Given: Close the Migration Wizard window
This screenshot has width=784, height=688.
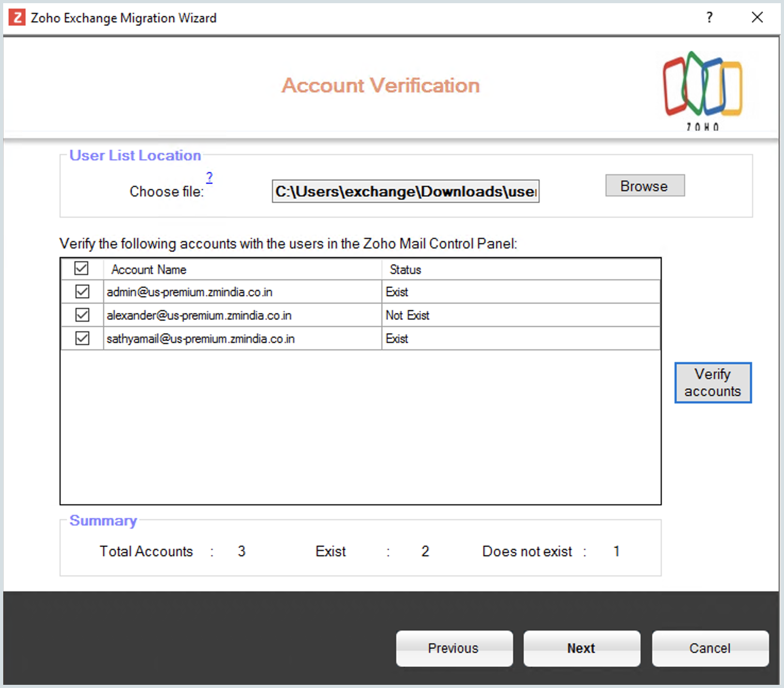Looking at the screenshot, I should click(x=757, y=18).
